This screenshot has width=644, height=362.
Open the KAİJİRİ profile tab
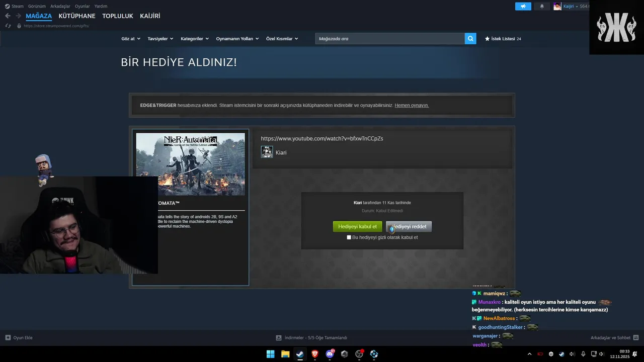click(x=150, y=16)
